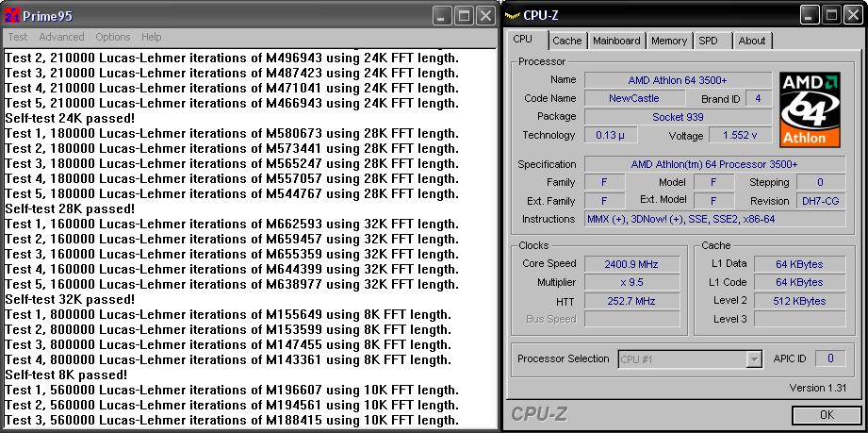
Task: Click the 'Self-test 28K passed!' line
Action: (x=70, y=209)
